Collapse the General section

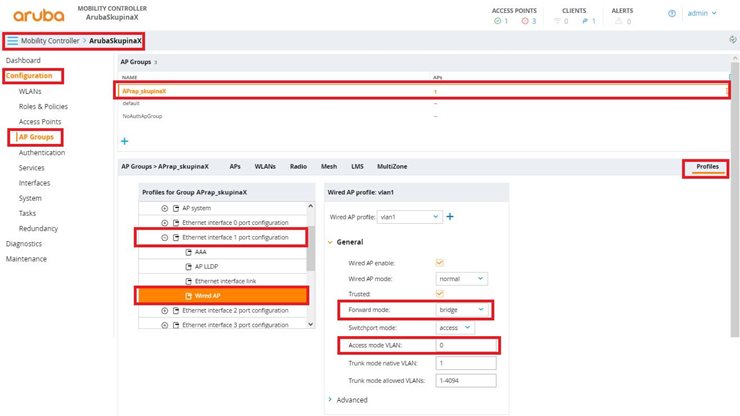pos(330,242)
